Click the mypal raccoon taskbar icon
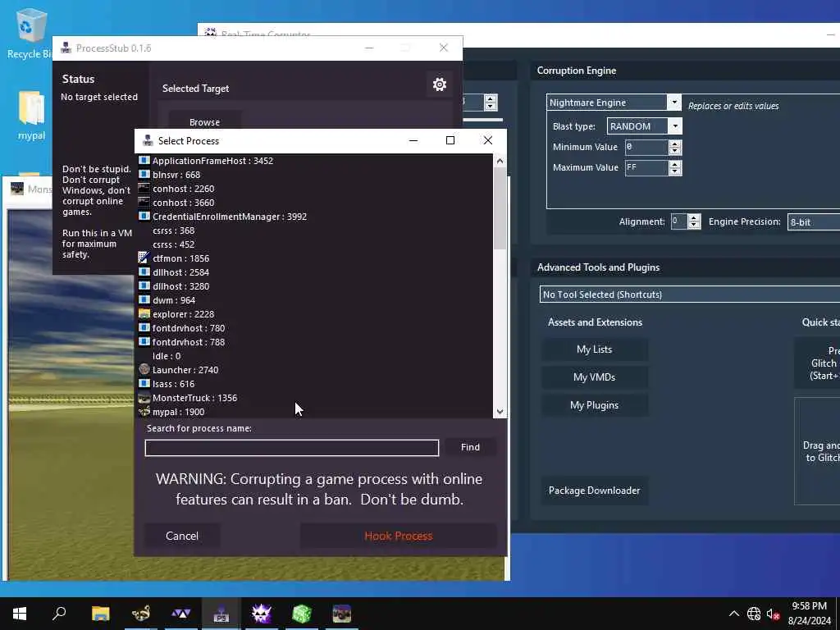Screen dimensions: 840x630 pyautogui.click(x=141, y=614)
